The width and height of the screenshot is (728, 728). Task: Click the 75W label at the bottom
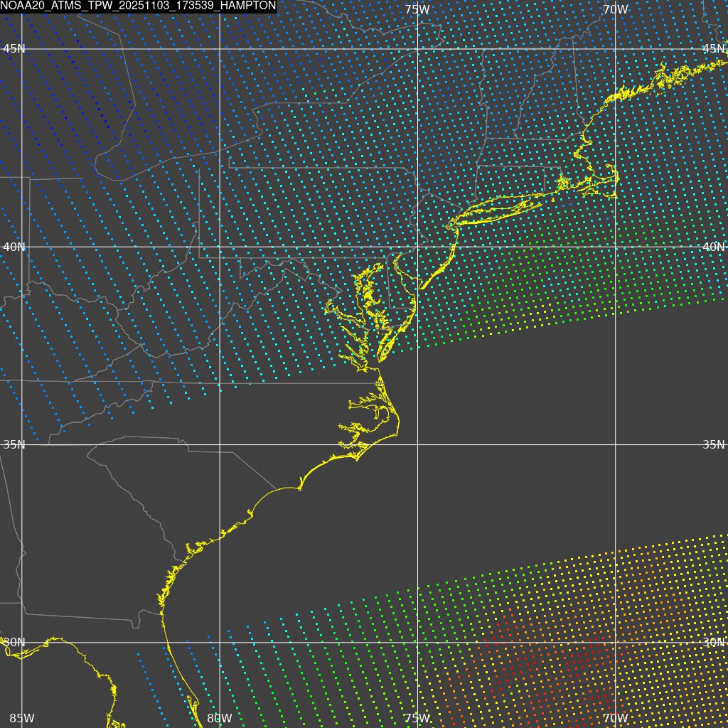(417, 719)
